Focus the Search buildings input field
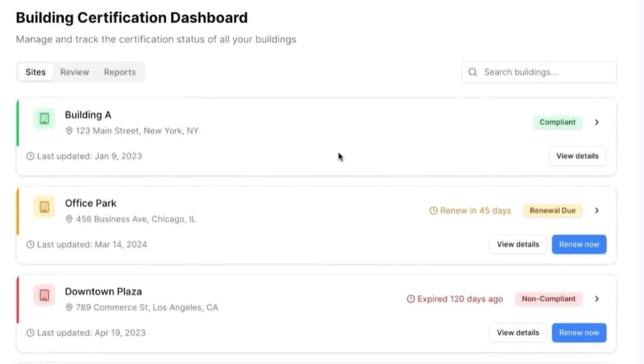 [546, 73]
